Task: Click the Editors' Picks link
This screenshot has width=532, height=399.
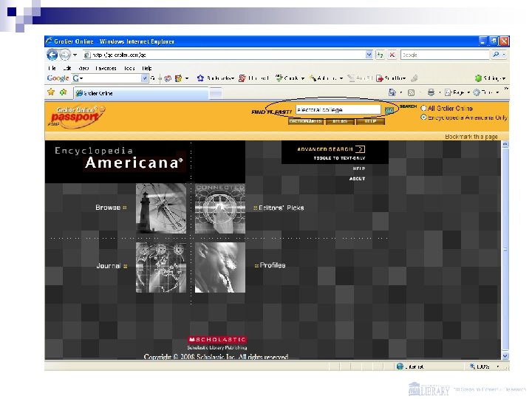Action: click(282, 208)
